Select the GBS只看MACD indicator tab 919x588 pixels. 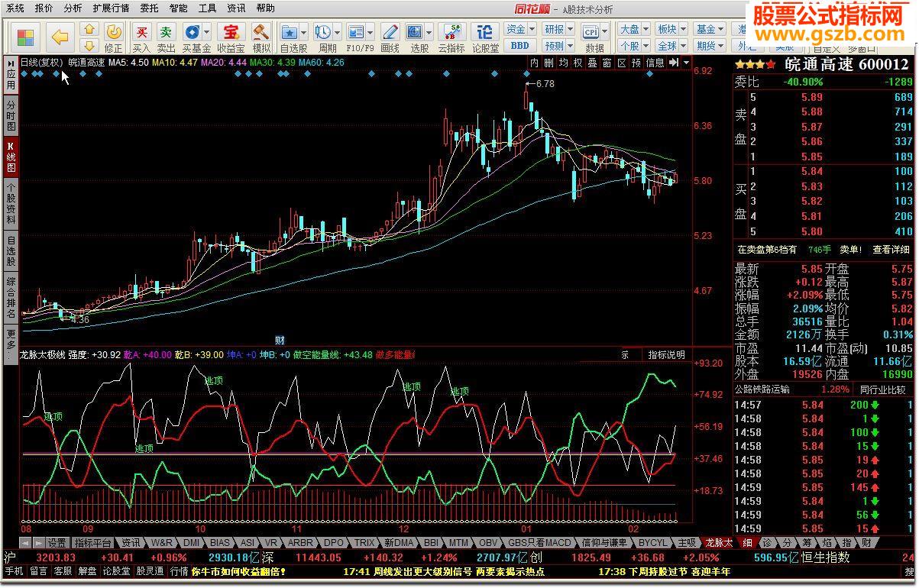pyautogui.click(x=540, y=543)
